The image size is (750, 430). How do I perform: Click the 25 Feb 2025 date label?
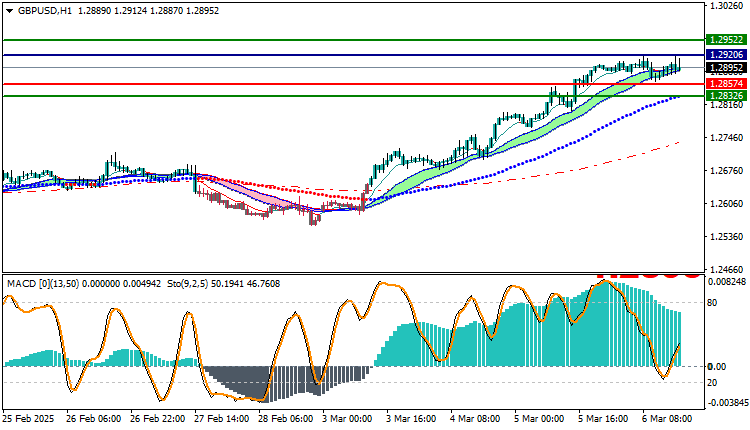[28, 419]
